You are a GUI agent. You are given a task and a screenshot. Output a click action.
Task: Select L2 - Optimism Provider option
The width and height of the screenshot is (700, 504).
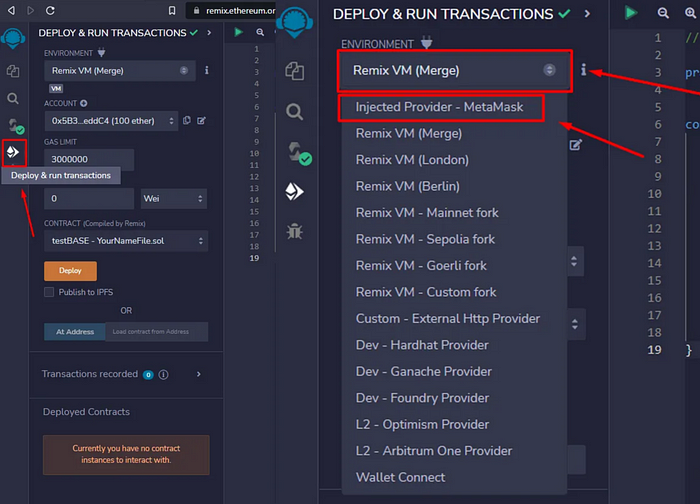pos(422,424)
